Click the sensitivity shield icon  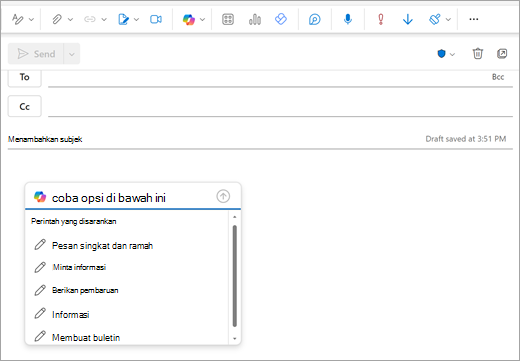click(441, 54)
